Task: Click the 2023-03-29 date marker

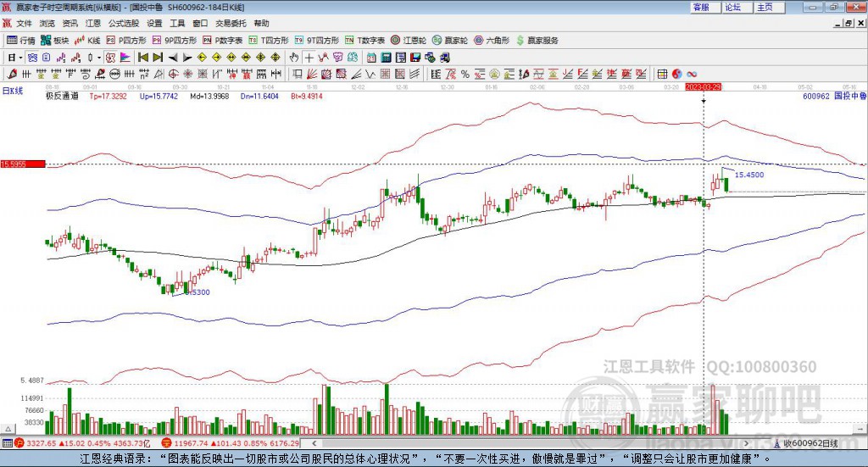Action: 703,86
